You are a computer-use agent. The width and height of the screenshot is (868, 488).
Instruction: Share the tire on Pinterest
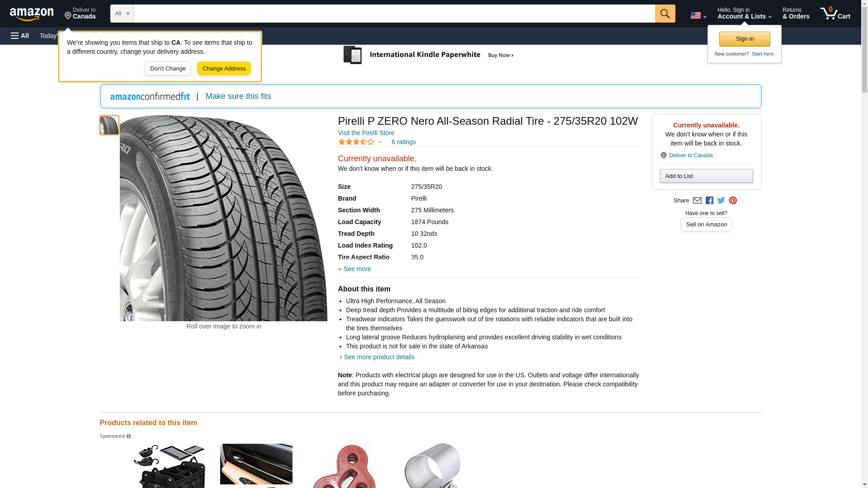coord(733,201)
